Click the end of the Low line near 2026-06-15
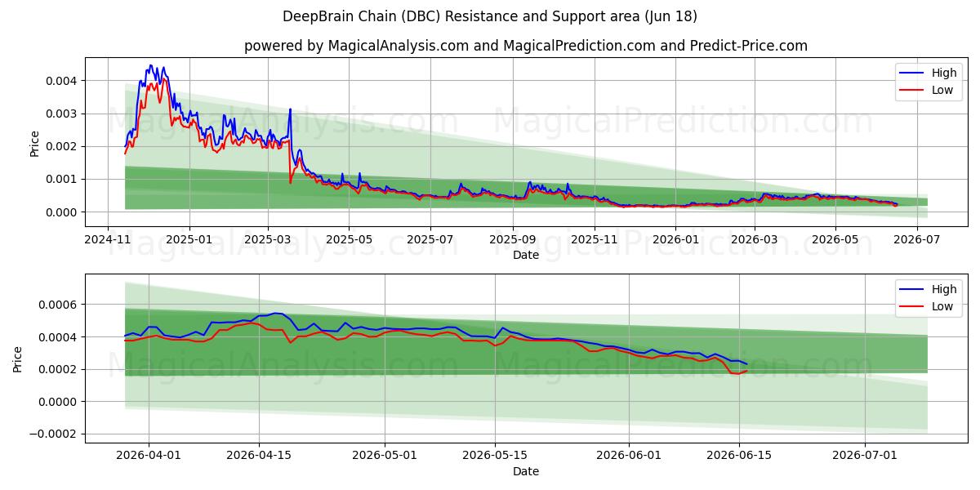Screen dimensions: 980x490 746,371
